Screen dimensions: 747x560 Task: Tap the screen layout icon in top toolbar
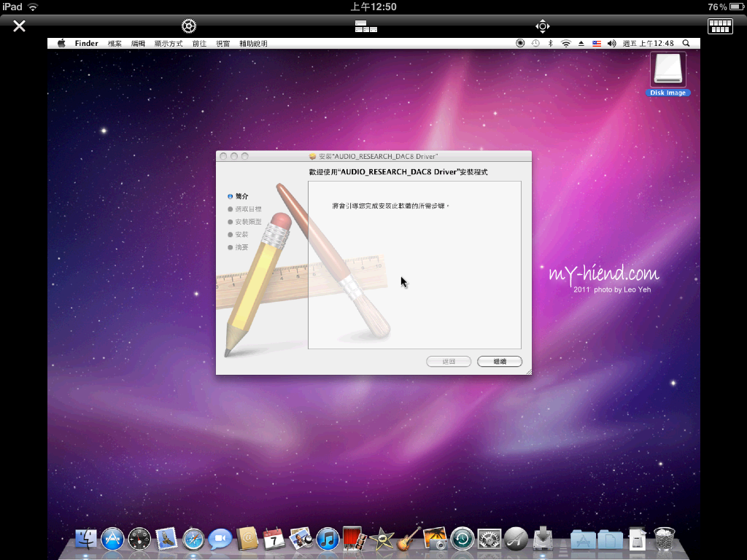366,26
